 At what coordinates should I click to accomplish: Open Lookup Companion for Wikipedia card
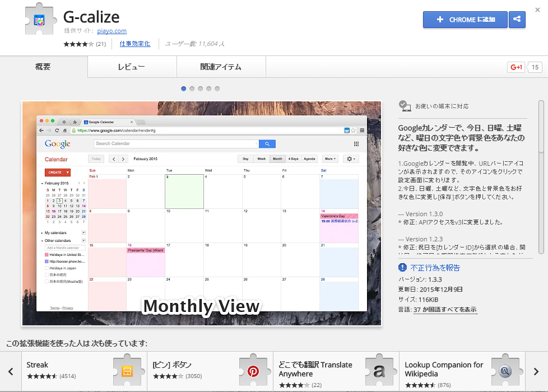pos(462,372)
